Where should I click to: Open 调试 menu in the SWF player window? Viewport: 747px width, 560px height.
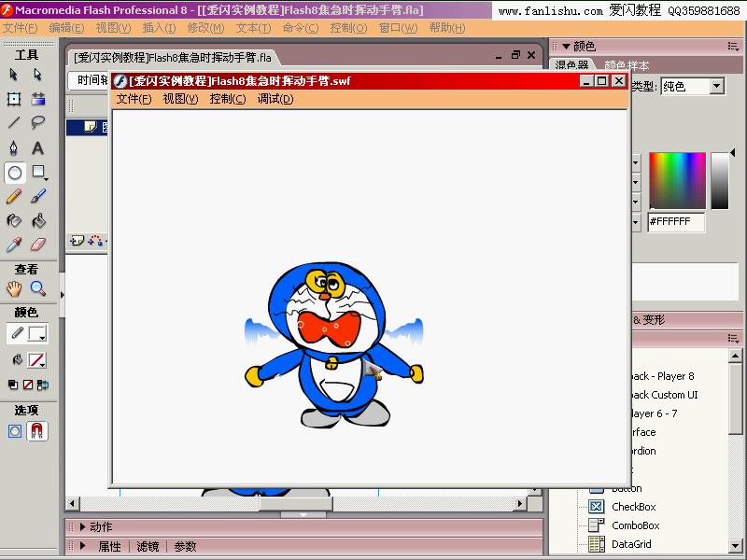click(x=275, y=99)
